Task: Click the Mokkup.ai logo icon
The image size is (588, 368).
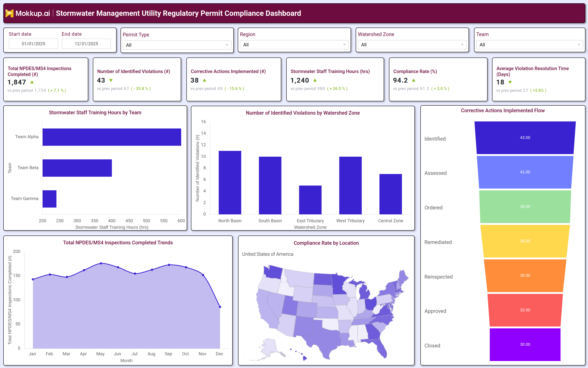Action: [10, 13]
